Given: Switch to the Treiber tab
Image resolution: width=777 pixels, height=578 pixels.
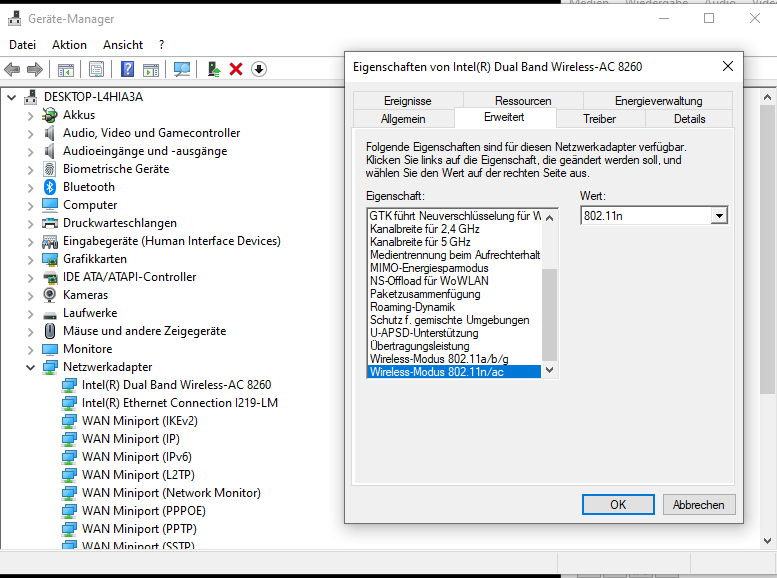Looking at the screenshot, I should coord(600,119).
